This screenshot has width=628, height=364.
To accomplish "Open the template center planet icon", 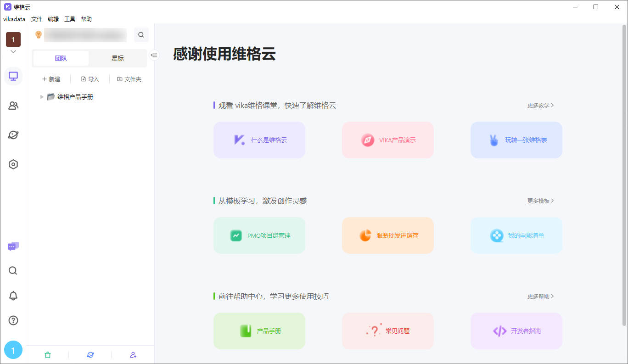I will coord(13,135).
